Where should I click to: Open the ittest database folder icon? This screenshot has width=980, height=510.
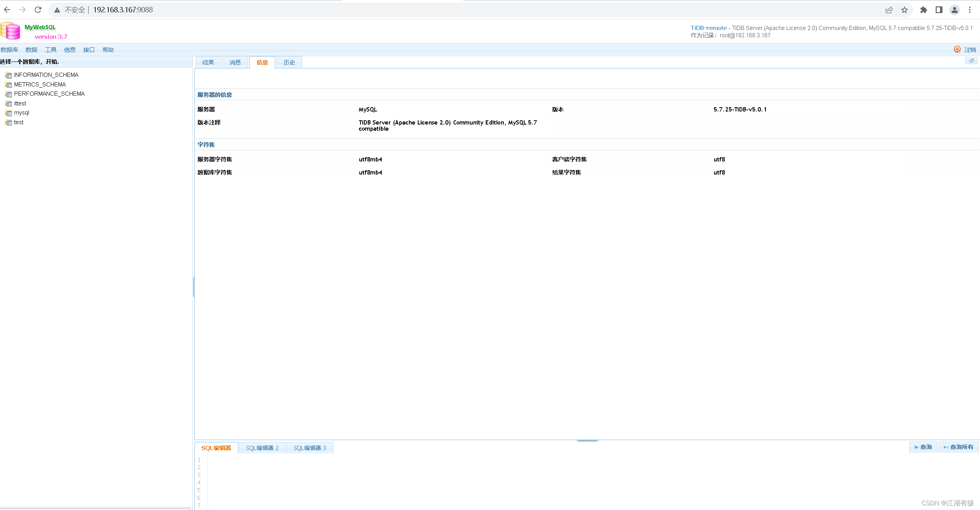click(x=8, y=103)
